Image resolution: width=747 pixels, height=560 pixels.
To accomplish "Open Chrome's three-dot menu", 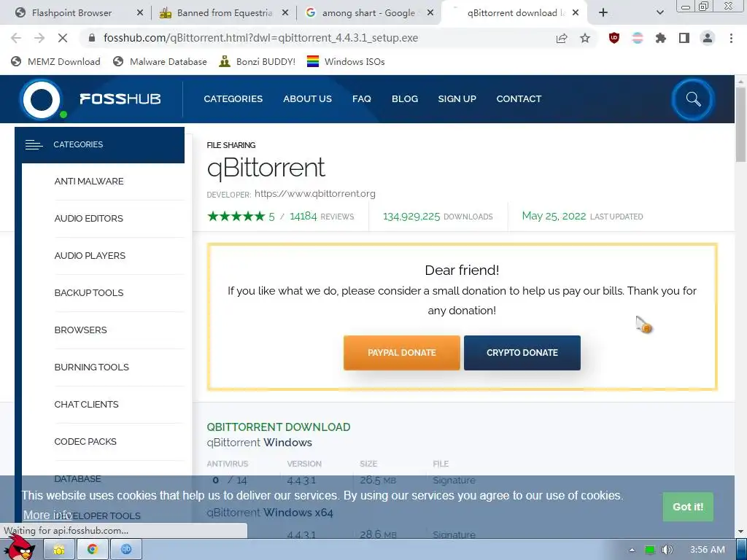I will (x=731, y=38).
